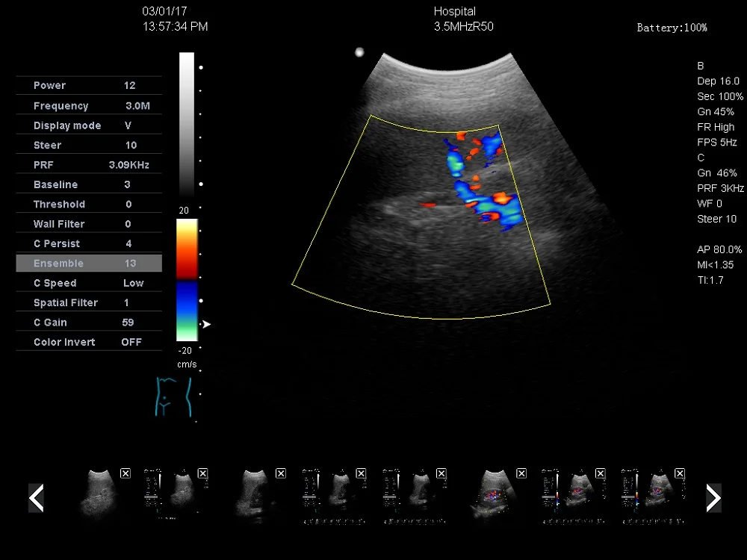Select the Power parameter row

[89, 86]
